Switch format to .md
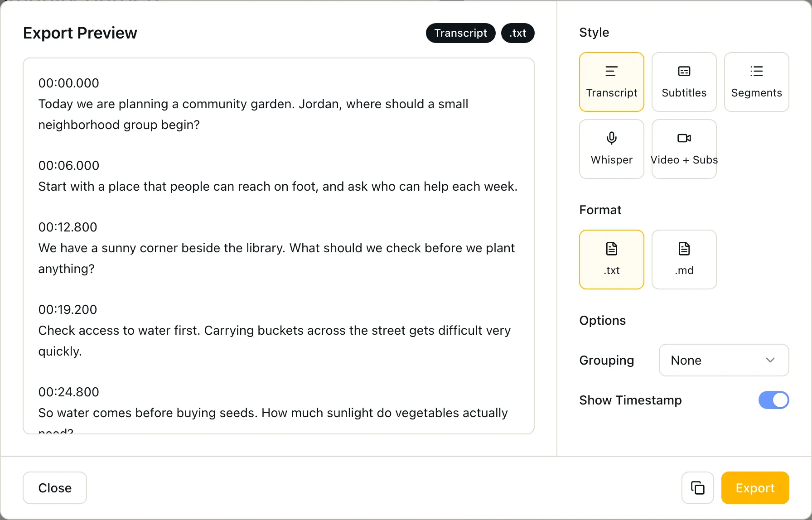 click(684, 260)
